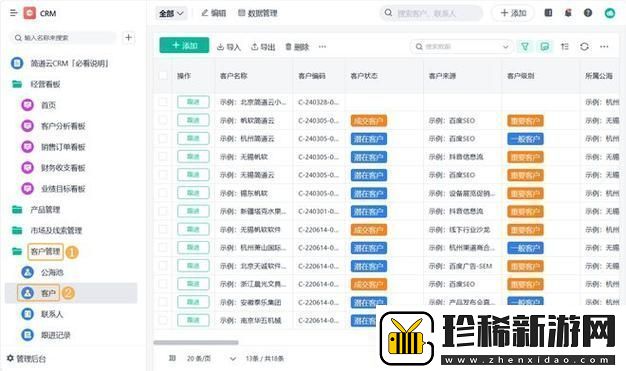Viewport: 626px width, 371px height.
Task: Open the 全部 view dropdown
Action: tap(171, 13)
